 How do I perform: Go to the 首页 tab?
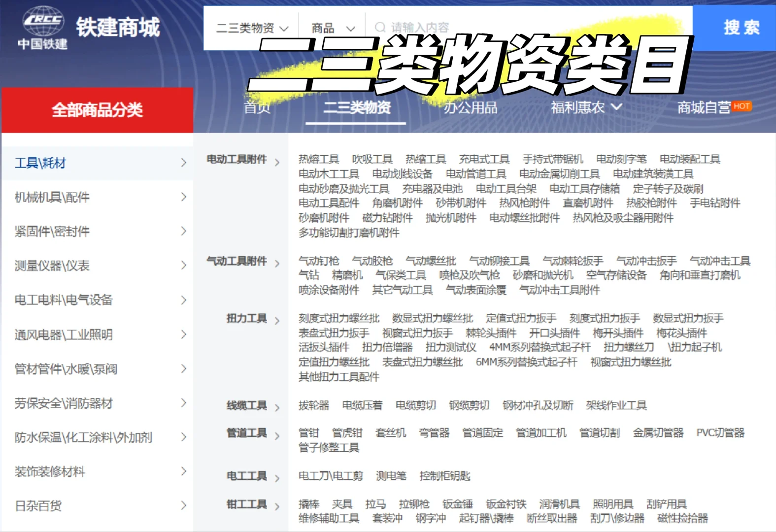257,107
